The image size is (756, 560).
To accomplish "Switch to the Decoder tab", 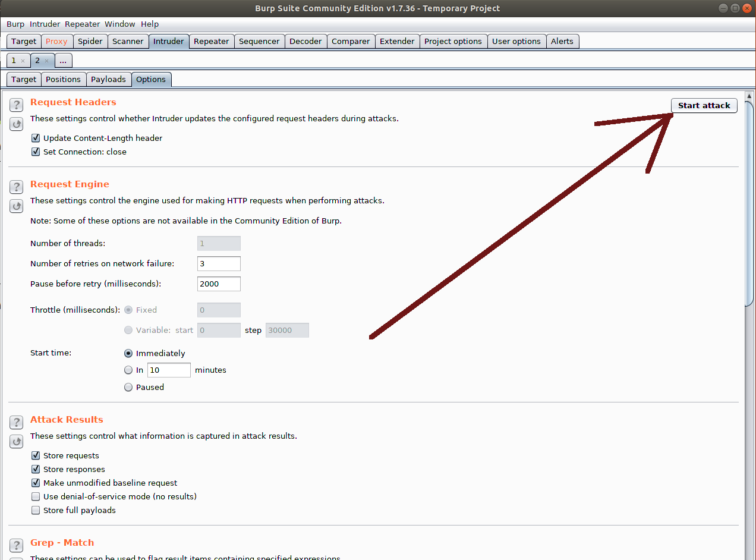I will coord(305,41).
